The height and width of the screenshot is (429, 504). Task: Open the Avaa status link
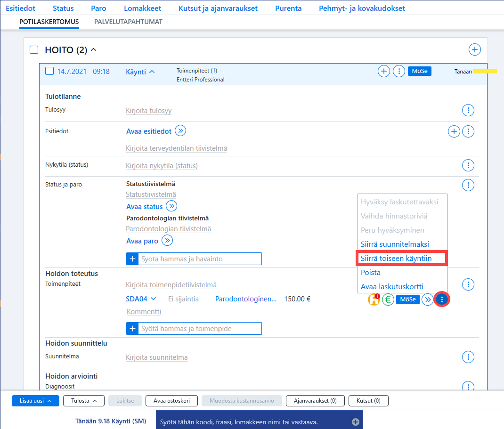[x=144, y=207]
